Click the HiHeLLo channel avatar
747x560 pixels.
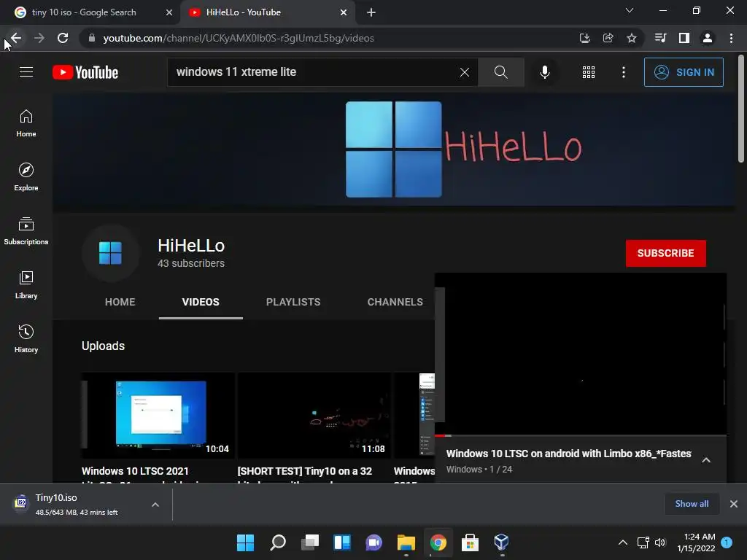coord(110,253)
